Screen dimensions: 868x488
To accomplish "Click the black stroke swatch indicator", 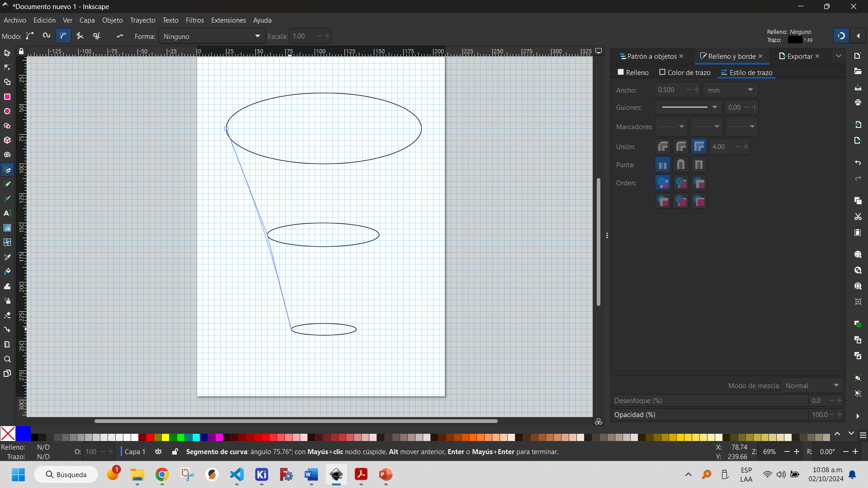I will [795, 40].
